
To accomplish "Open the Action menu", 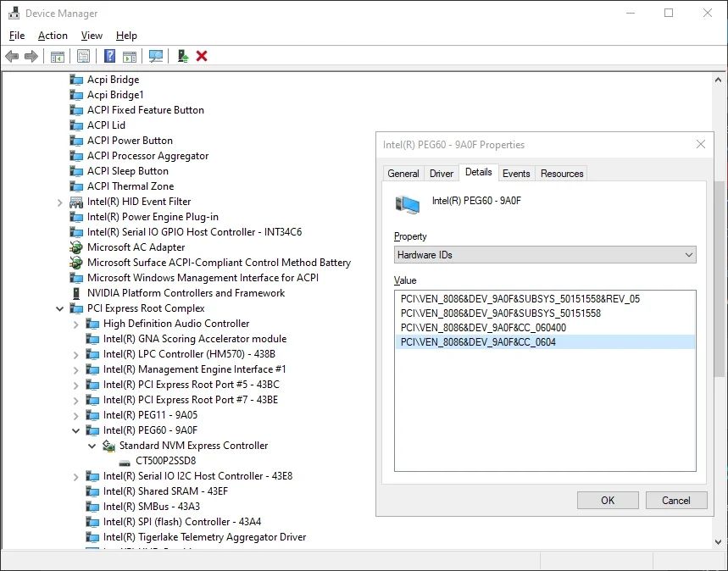I will [53, 36].
